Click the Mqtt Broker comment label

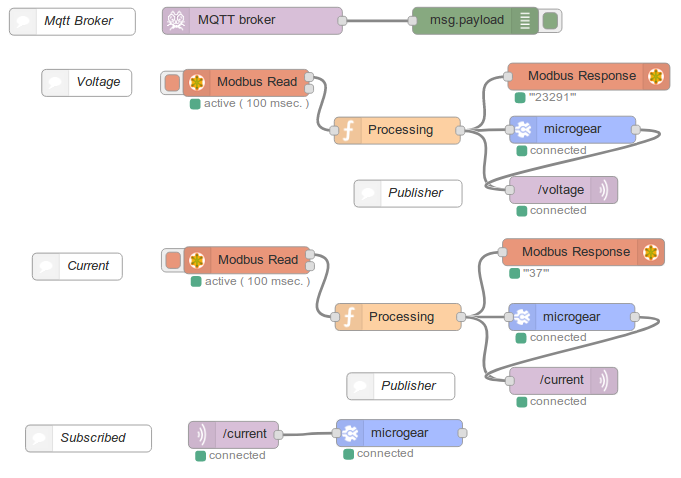coord(79,21)
